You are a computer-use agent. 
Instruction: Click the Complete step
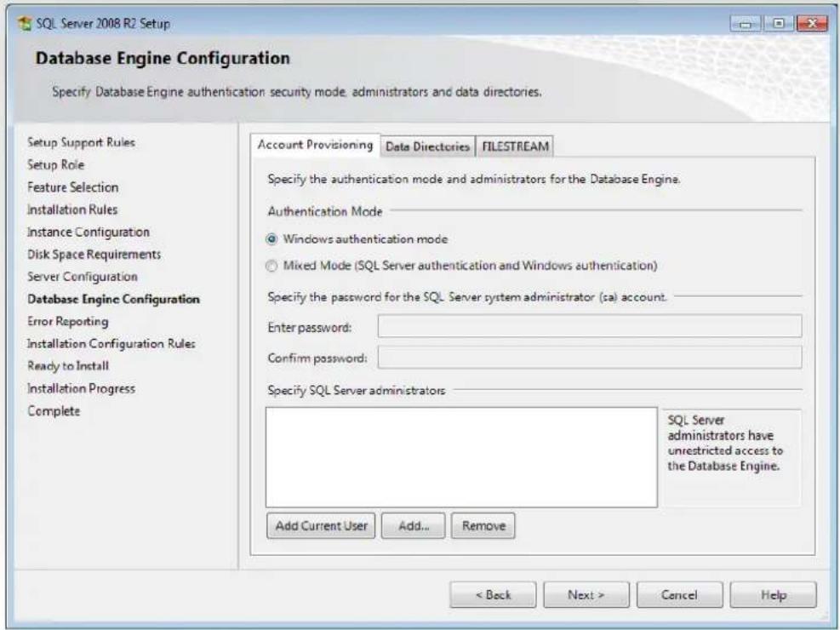coord(54,411)
